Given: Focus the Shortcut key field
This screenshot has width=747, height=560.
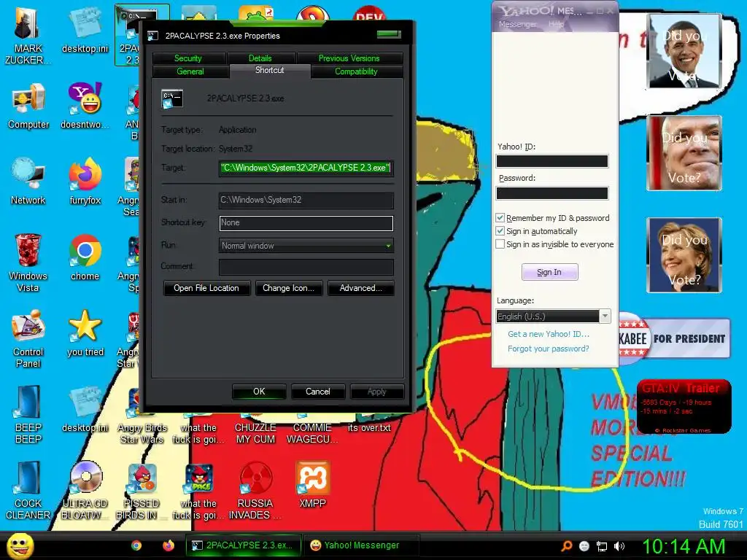Looking at the screenshot, I should coord(306,223).
